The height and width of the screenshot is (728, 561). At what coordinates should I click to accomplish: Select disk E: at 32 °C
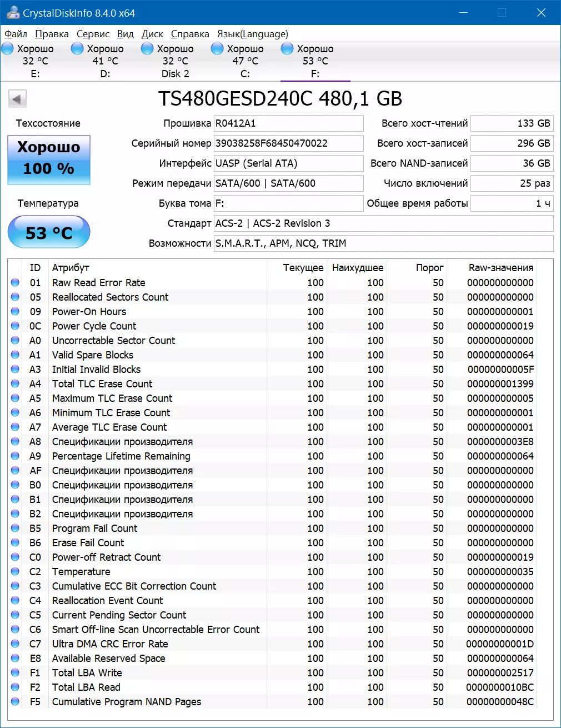pos(35,61)
